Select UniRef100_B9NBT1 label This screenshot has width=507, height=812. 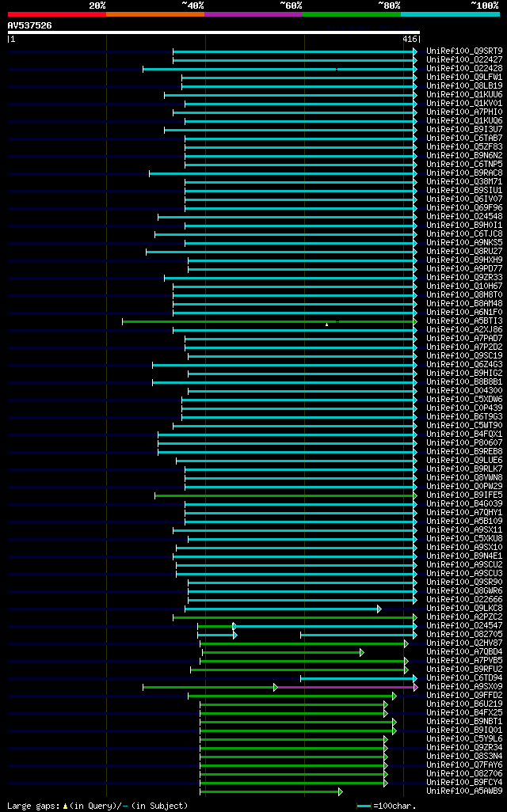[464, 721]
